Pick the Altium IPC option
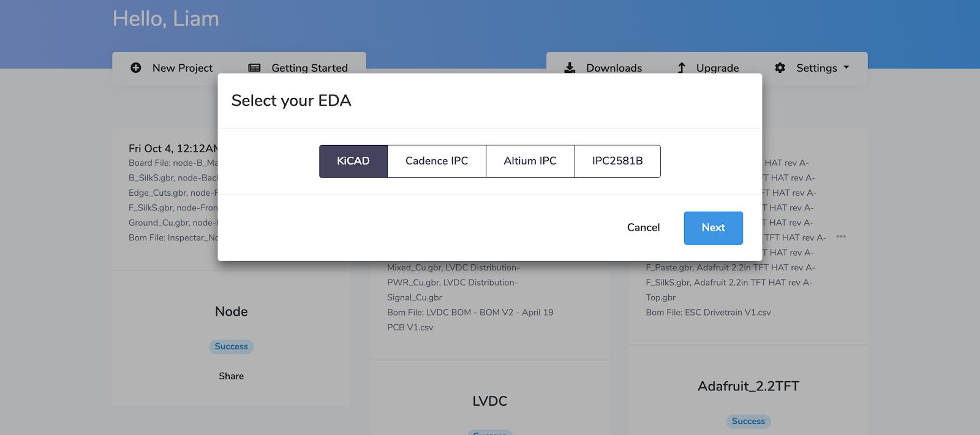Viewport: 980px width, 435px height. click(x=530, y=162)
